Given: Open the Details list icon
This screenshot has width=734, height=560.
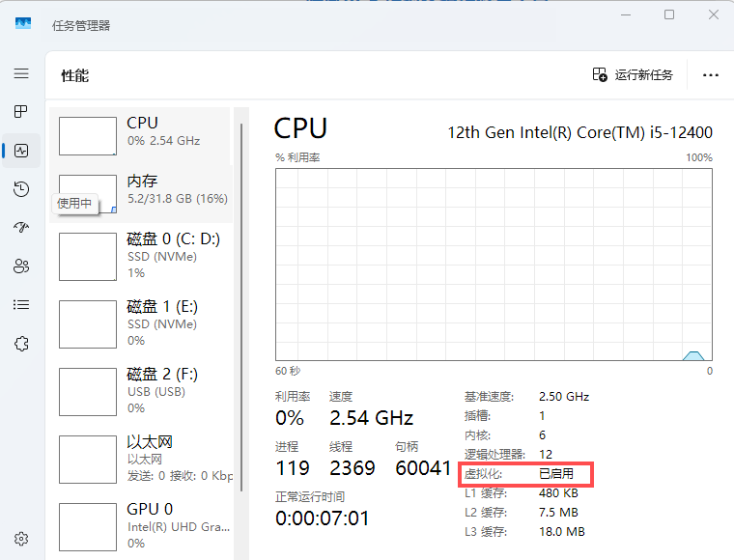Looking at the screenshot, I should point(21,305).
